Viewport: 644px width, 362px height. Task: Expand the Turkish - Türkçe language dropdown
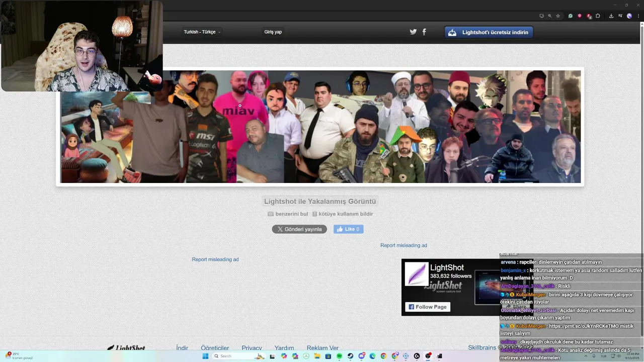pyautogui.click(x=202, y=32)
